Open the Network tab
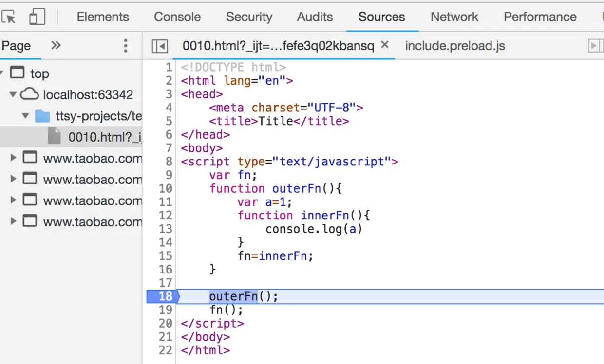Viewport: 604px width, 364px height. coord(454,17)
